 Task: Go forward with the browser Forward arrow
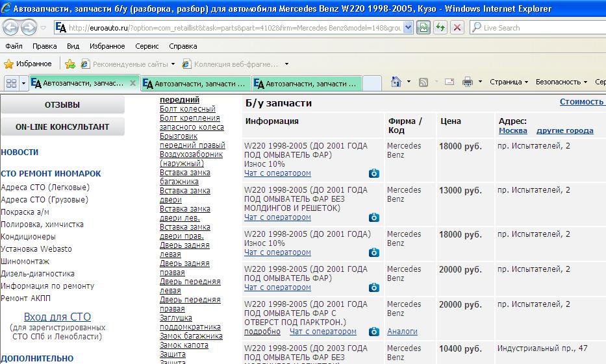tap(29, 27)
